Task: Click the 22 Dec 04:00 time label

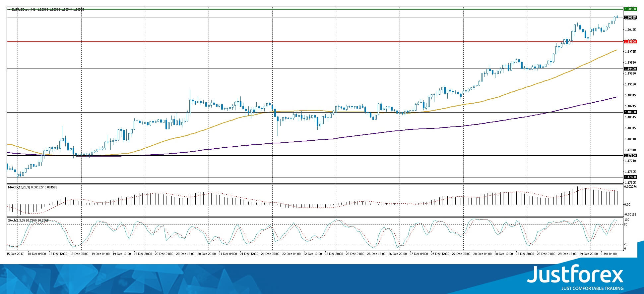Action: tap(291, 254)
